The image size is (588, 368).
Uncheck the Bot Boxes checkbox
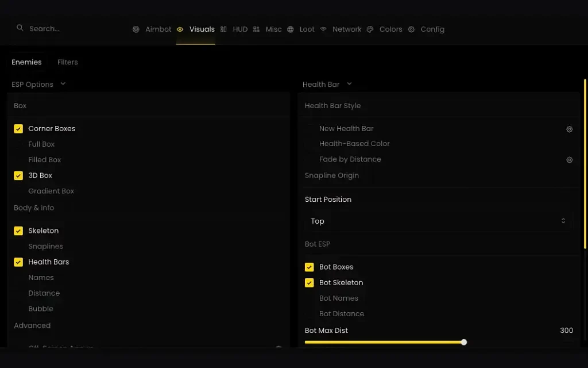point(310,267)
